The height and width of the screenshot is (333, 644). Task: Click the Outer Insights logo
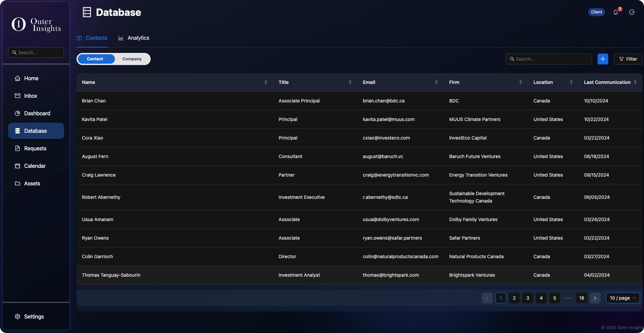coord(36,24)
